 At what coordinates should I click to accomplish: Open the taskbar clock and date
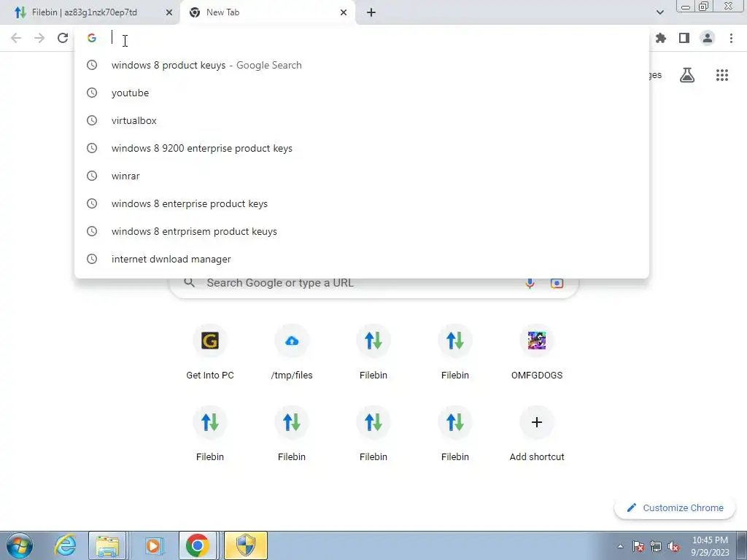pyautogui.click(x=710, y=546)
